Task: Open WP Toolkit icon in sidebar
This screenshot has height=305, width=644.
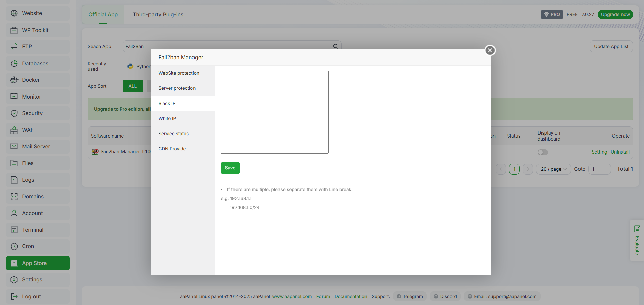Action: click(x=14, y=30)
